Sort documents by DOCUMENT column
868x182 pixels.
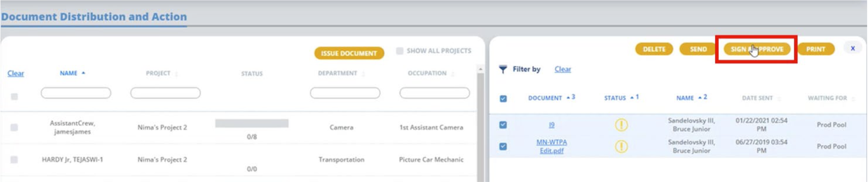point(551,98)
